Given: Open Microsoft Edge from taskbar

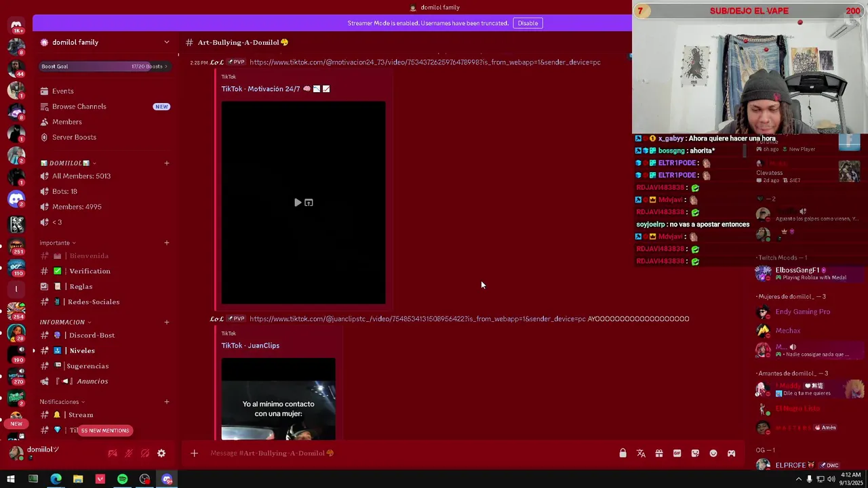Looking at the screenshot, I should [56, 480].
